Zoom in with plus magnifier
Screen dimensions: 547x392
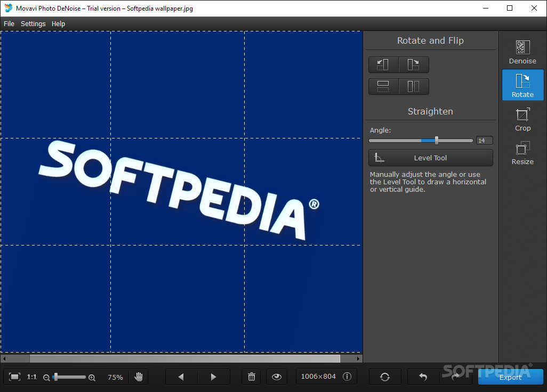pyautogui.click(x=92, y=378)
